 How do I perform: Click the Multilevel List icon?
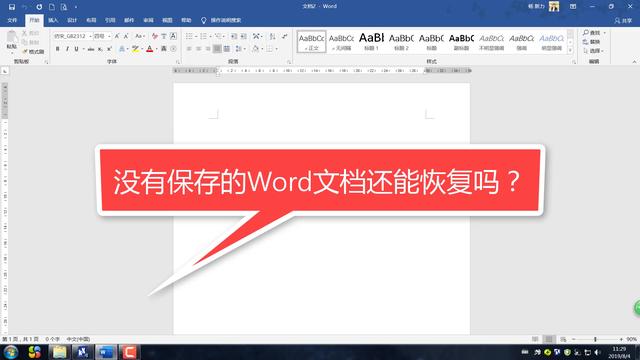(218, 36)
